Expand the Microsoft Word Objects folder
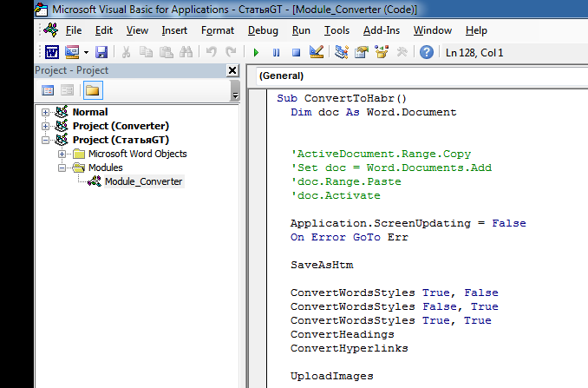This screenshot has width=588, height=388. [62, 154]
